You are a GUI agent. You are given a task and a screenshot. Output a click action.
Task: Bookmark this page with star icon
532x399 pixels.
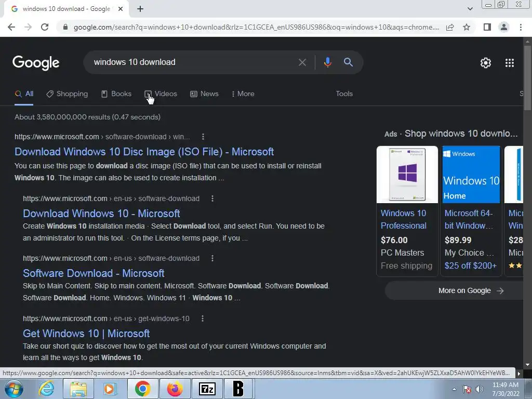[467, 27]
